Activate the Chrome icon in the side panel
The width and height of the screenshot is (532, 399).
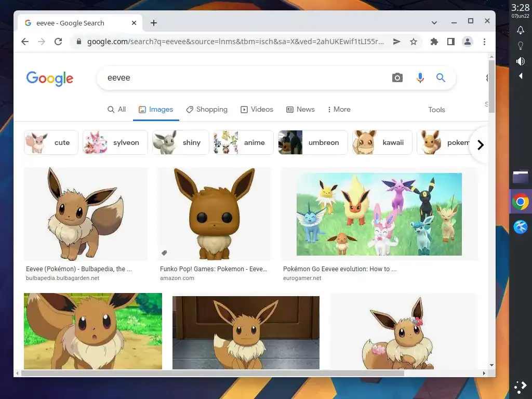(521, 202)
